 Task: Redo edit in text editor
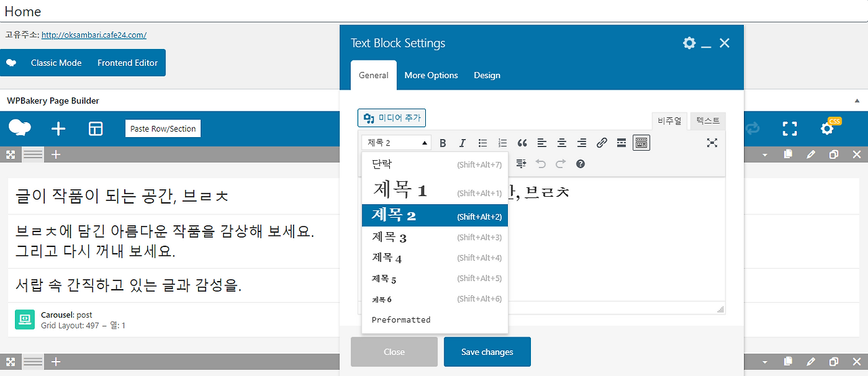(561, 164)
